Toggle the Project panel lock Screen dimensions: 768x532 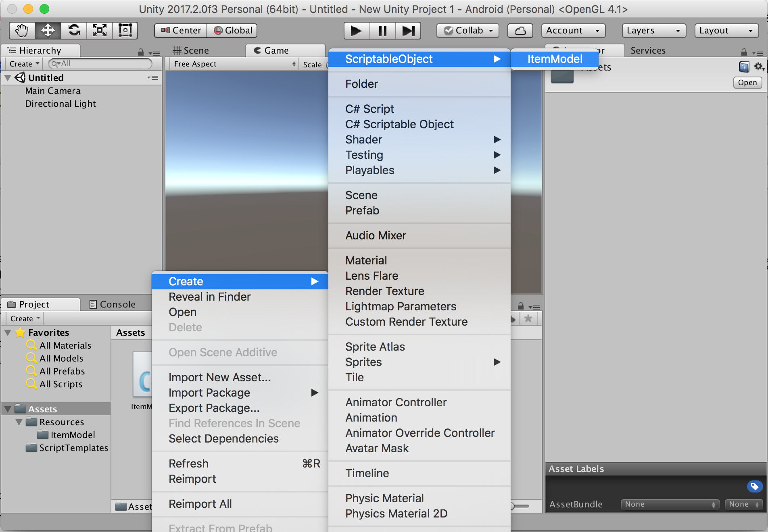click(x=521, y=306)
